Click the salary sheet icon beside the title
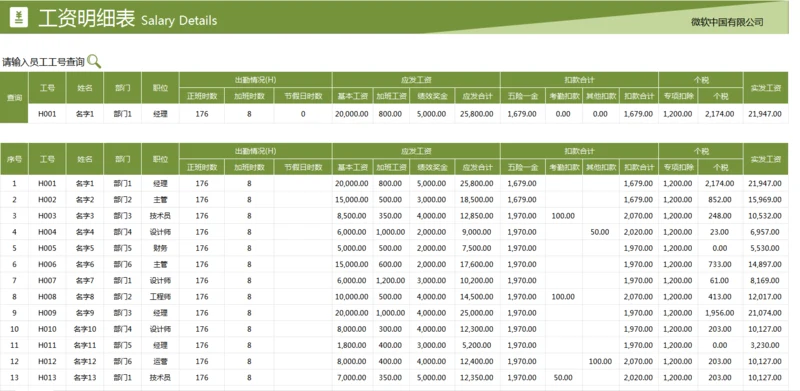Viewport: 800px width, 391px height. coord(19,18)
